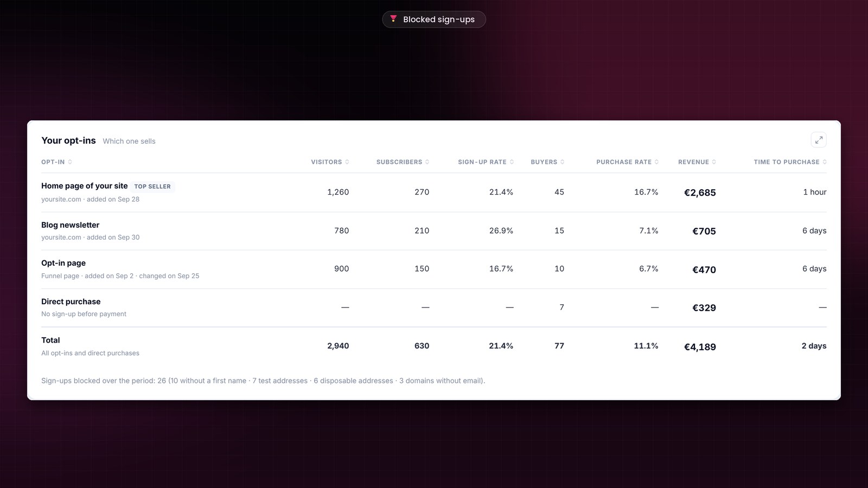
Task: Click visitors value 1,260
Action: click(338, 192)
